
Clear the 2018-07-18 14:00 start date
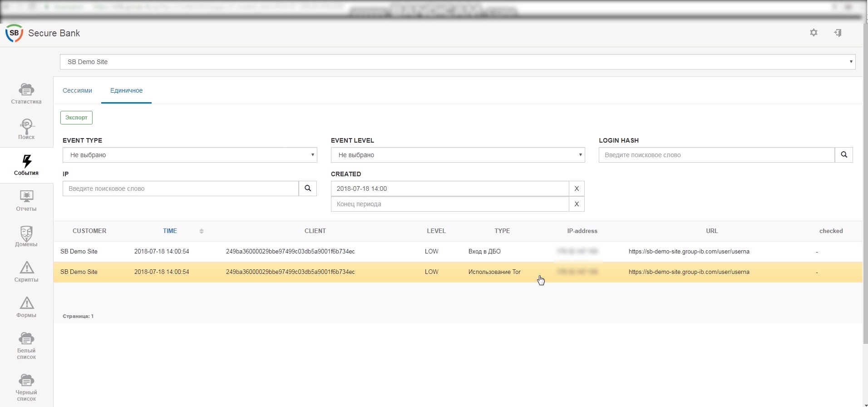[577, 189]
